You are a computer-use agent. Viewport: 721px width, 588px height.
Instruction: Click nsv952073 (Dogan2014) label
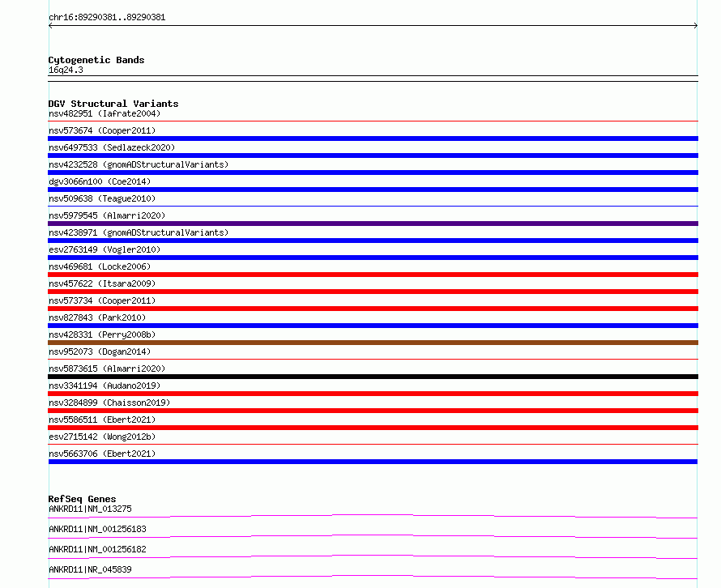click(100, 352)
